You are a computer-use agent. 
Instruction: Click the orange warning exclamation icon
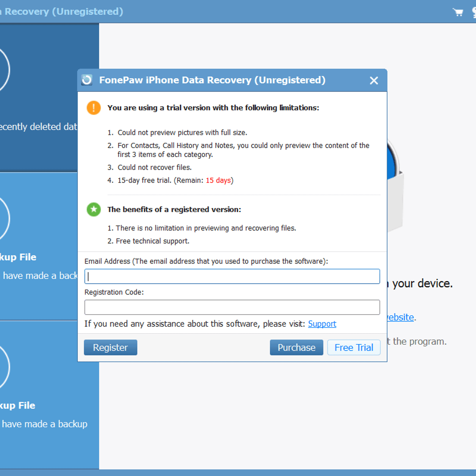[94, 108]
